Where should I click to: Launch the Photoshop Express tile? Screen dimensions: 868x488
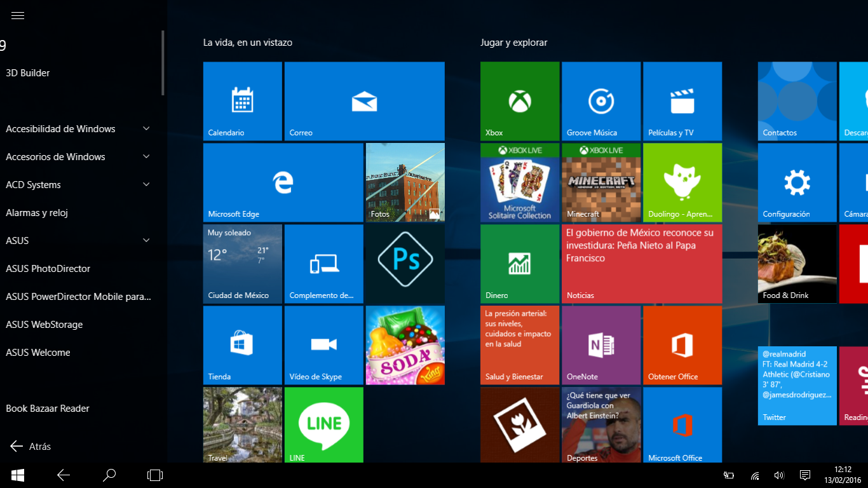[405, 264]
